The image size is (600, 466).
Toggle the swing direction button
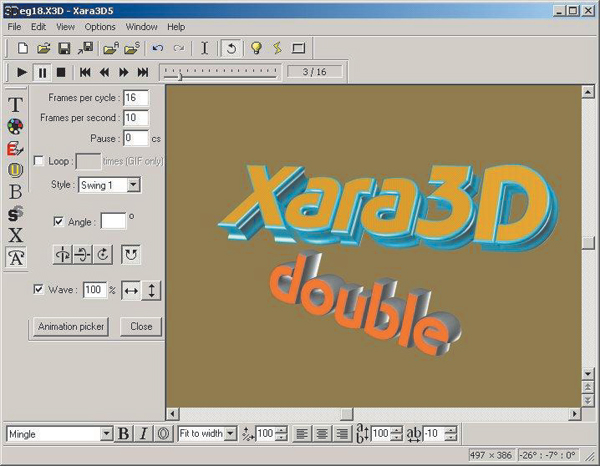(131, 254)
